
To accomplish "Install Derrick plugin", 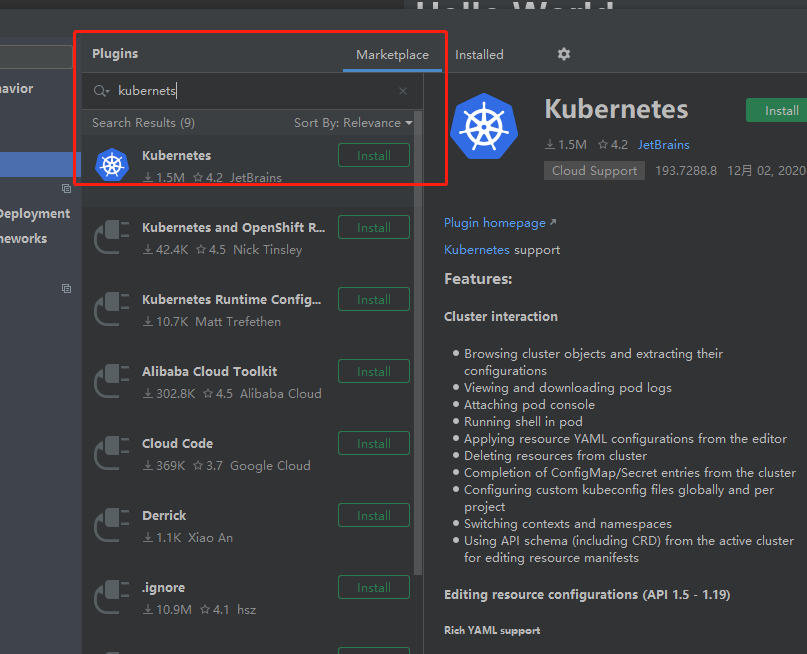I will pyautogui.click(x=374, y=516).
